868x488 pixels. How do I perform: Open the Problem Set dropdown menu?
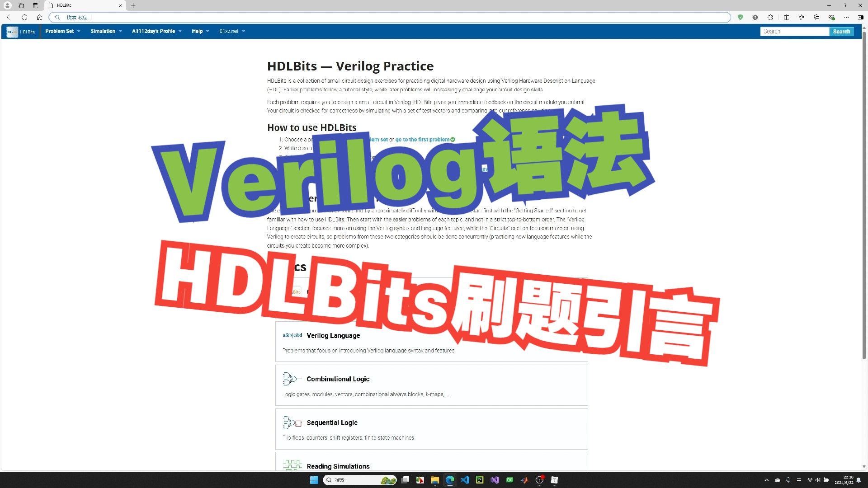[x=62, y=32]
